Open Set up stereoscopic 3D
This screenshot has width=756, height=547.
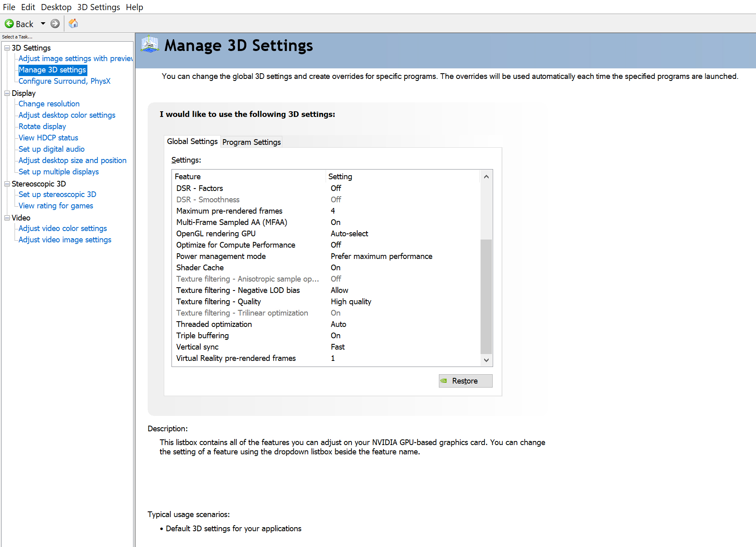tap(57, 194)
